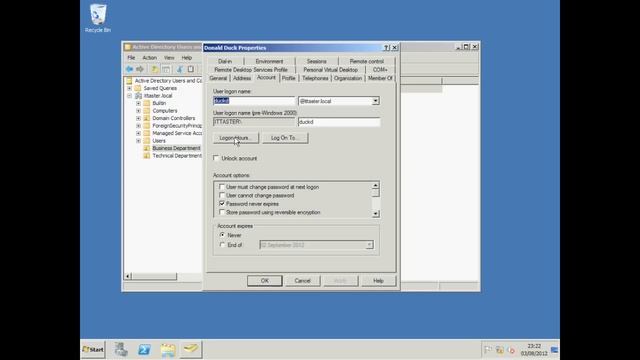Click the Action Center flag tray icon
This screenshot has height=360, width=640.
(x=487, y=350)
